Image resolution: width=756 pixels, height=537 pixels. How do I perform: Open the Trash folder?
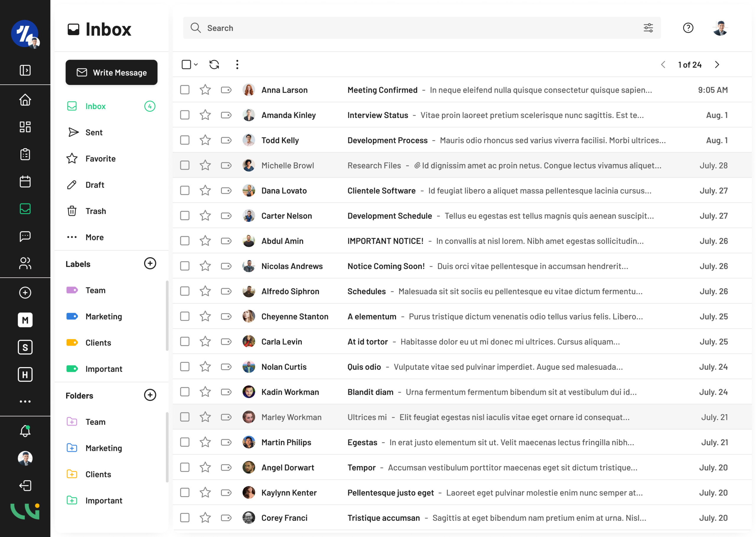(x=96, y=211)
